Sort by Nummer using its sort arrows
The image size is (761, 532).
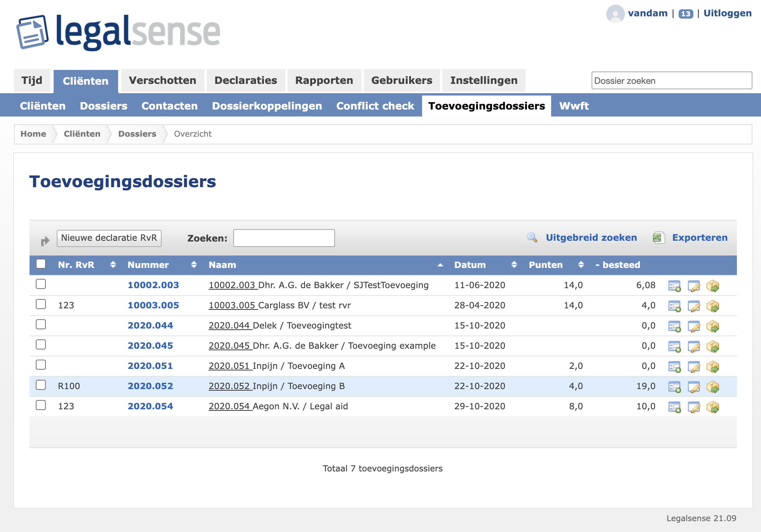point(194,265)
